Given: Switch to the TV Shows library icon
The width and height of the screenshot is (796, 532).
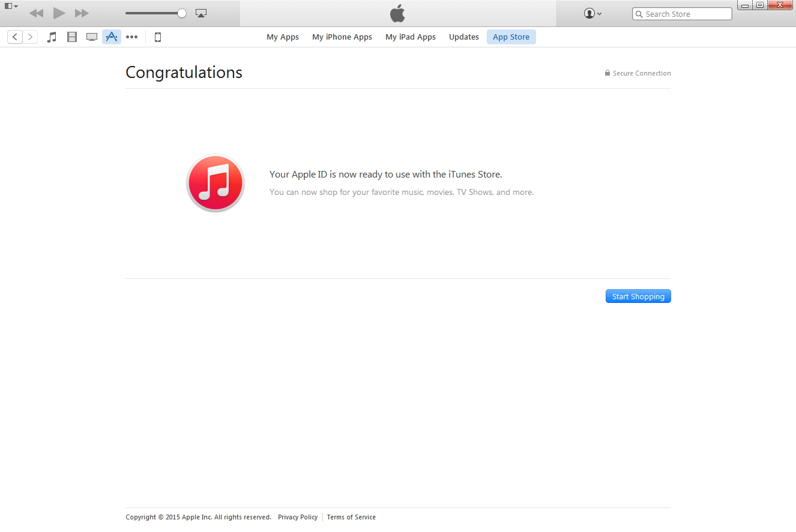Looking at the screenshot, I should (92, 37).
